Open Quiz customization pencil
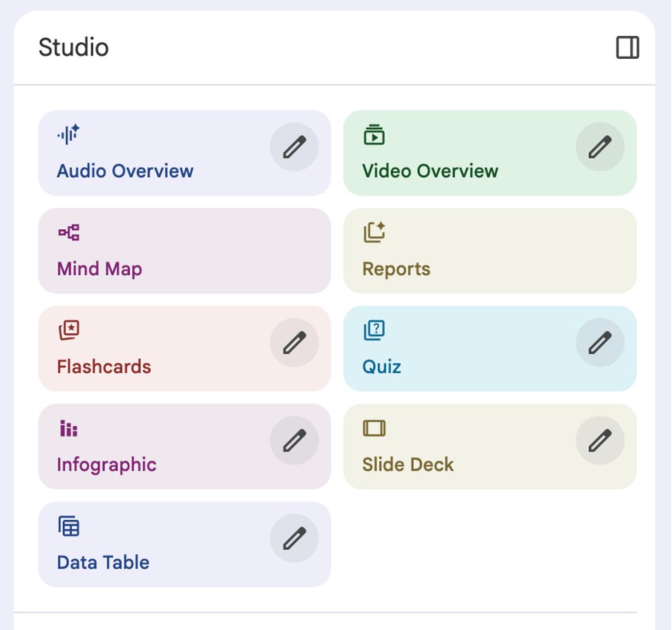Screen dimensions: 672x630 pyautogui.click(x=600, y=343)
